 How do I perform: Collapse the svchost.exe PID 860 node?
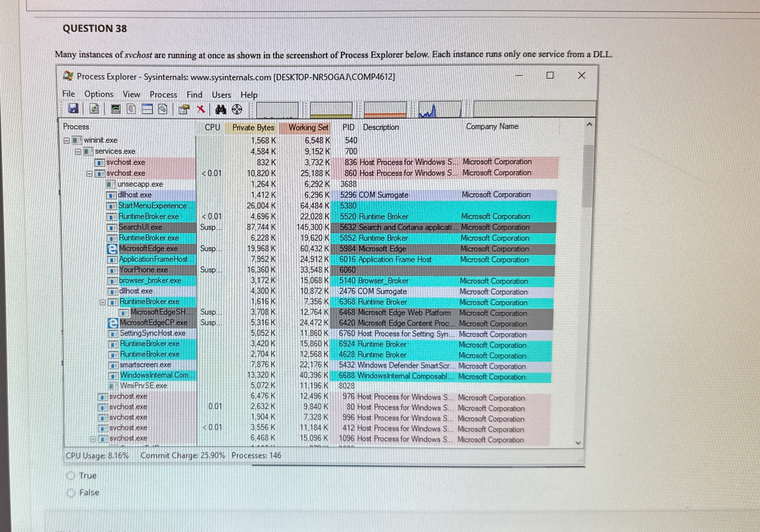[x=89, y=173]
